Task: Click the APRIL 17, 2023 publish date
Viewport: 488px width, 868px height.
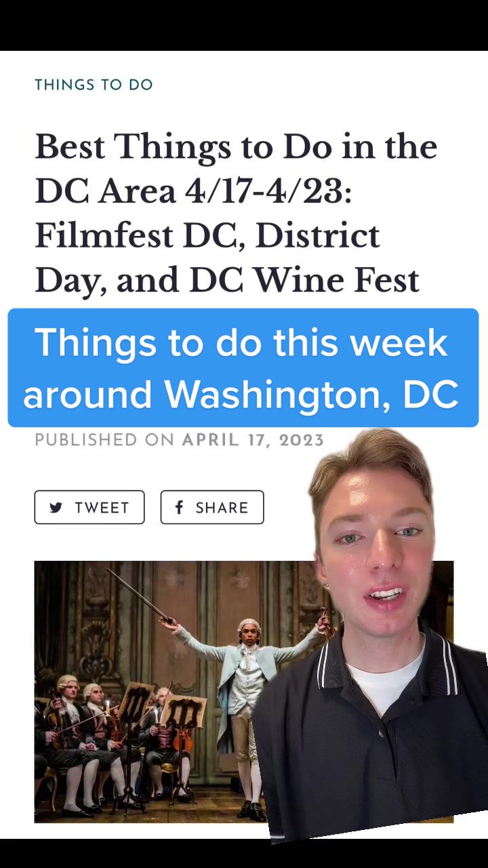Action: point(253,439)
